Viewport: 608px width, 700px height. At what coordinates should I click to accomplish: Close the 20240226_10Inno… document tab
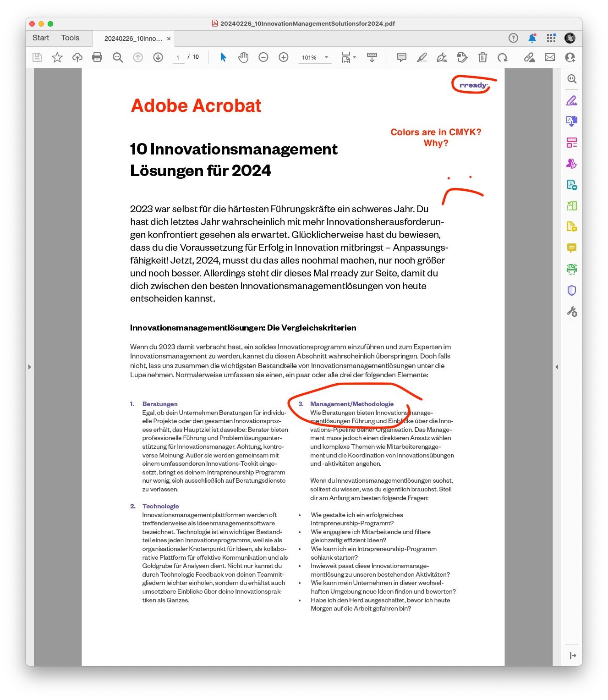(169, 39)
